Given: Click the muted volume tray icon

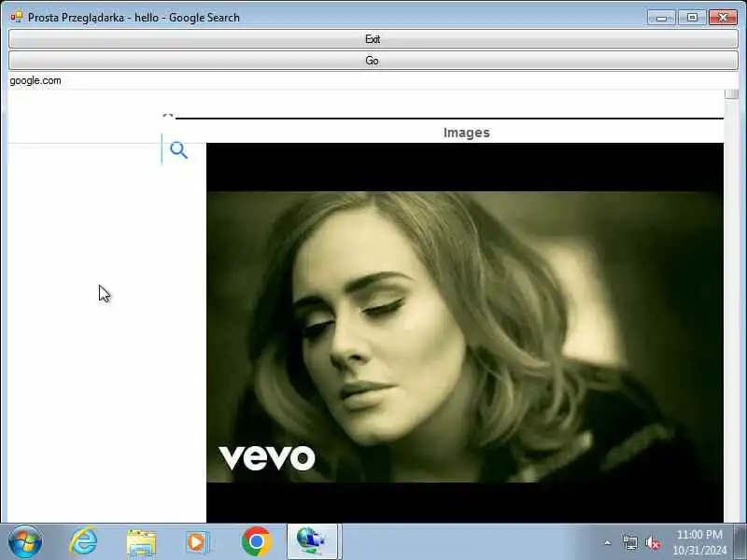Looking at the screenshot, I should (653, 542).
